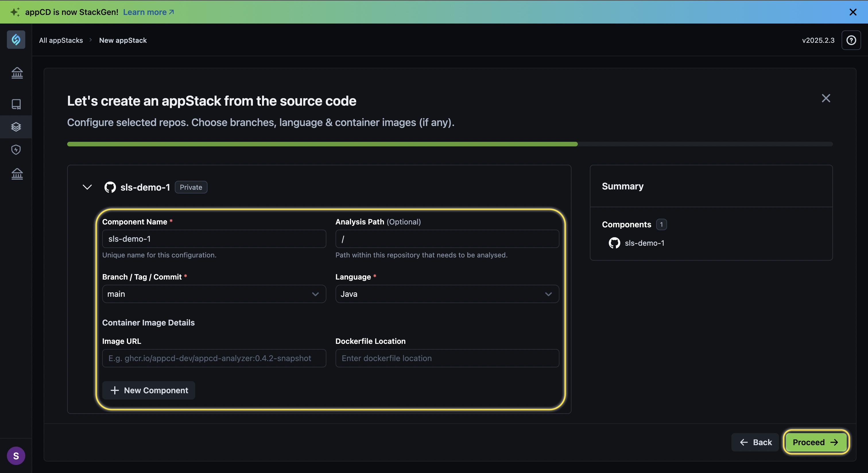The height and width of the screenshot is (473, 868).
Task: Go to All appStacks breadcrumb
Action: pos(61,40)
